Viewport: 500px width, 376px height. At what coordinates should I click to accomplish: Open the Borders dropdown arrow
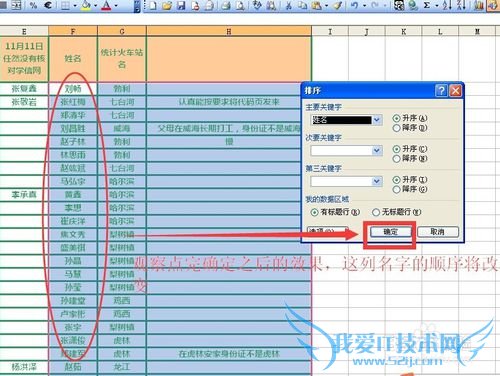coord(74,5)
